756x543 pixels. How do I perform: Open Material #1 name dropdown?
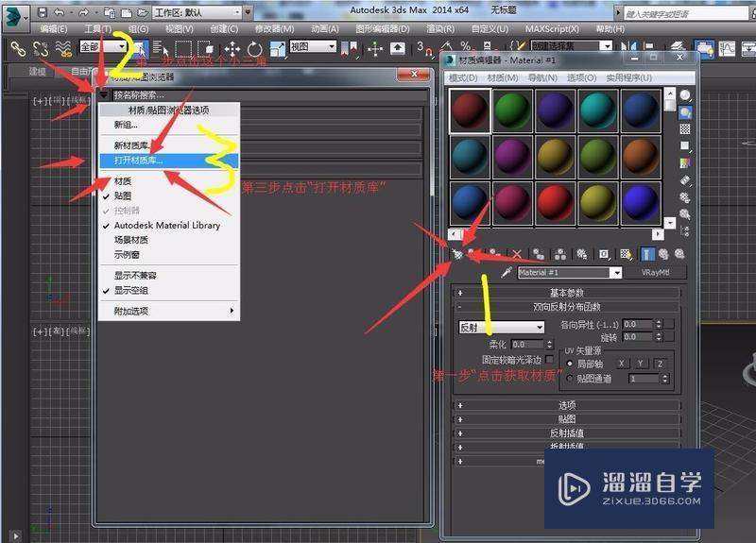tap(616, 273)
